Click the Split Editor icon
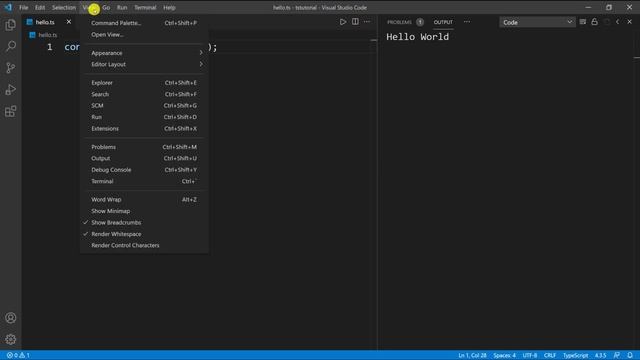 click(355, 22)
